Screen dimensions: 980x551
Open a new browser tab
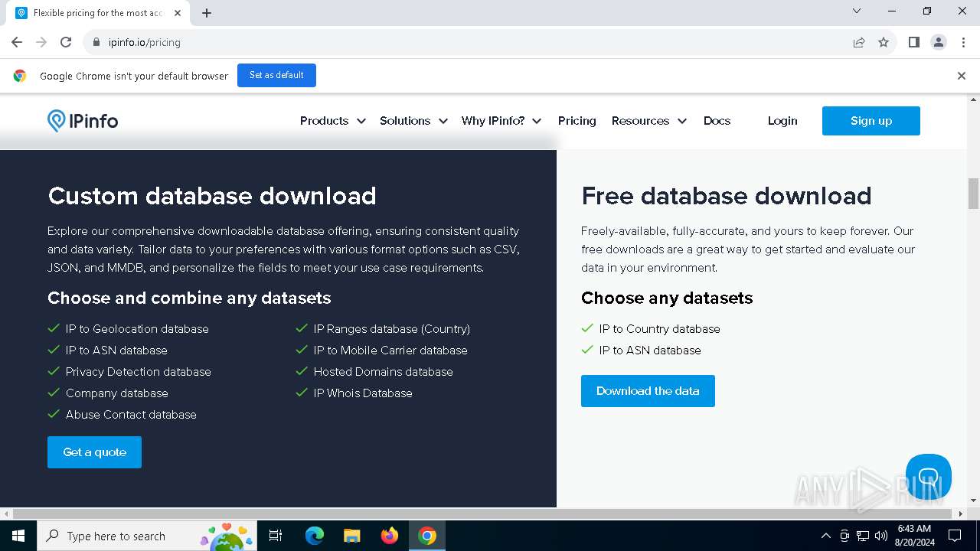pos(207,13)
